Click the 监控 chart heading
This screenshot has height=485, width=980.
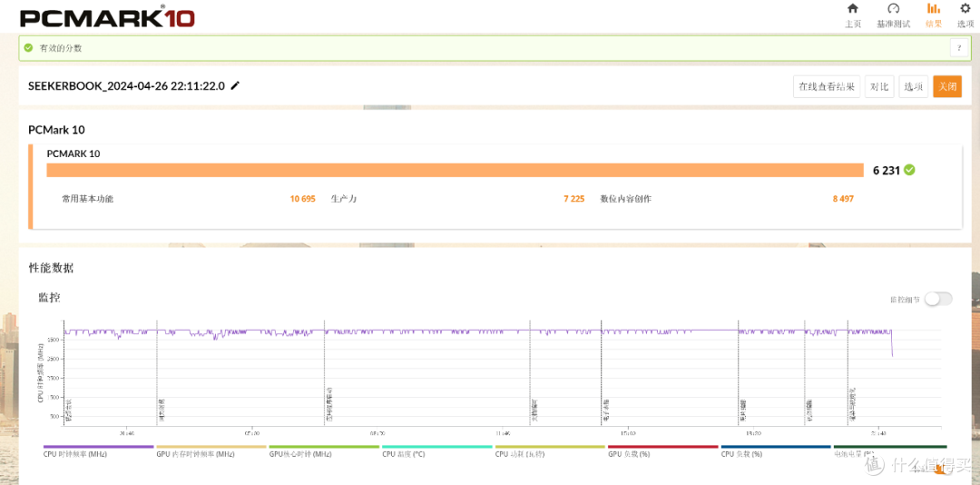(x=49, y=297)
